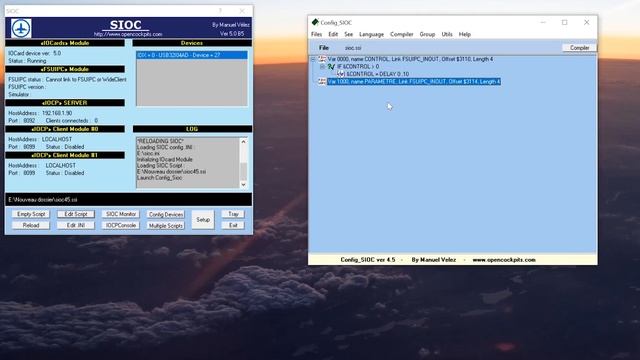The image size is (640, 360).
Task: Maximize the Config_SIOC window
Action: pyautogui.click(x=564, y=22)
